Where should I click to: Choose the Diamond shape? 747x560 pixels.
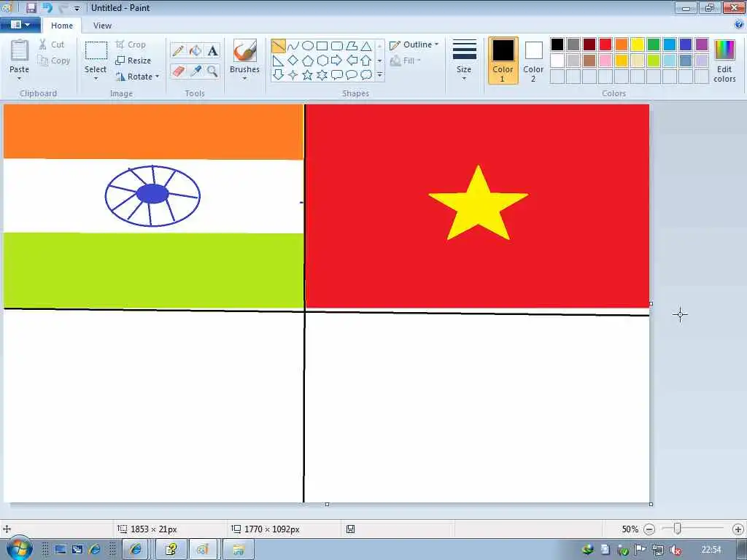(x=293, y=61)
